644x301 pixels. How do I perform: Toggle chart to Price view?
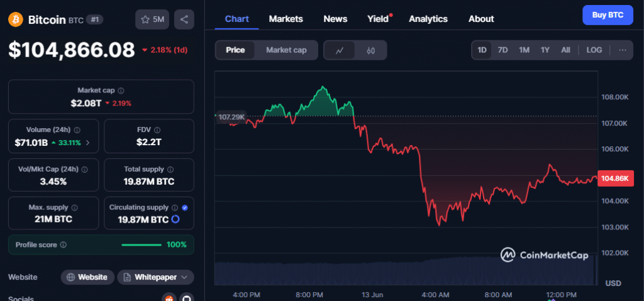coord(235,50)
